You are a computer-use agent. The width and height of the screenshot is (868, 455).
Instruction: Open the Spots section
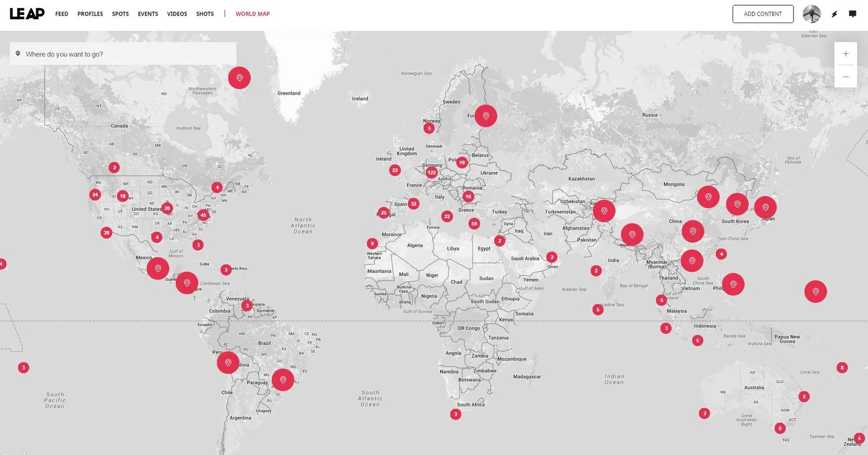tap(120, 14)
